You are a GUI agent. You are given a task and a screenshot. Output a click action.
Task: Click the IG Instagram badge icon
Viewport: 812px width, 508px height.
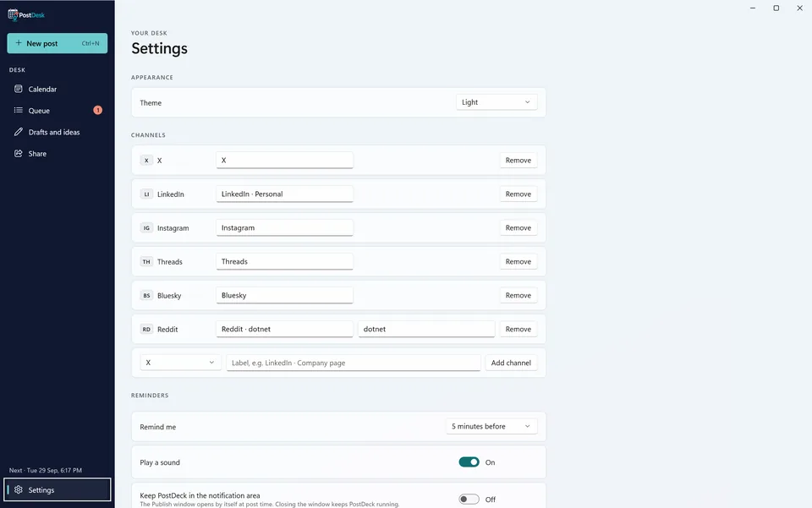[x=146, y=227]
